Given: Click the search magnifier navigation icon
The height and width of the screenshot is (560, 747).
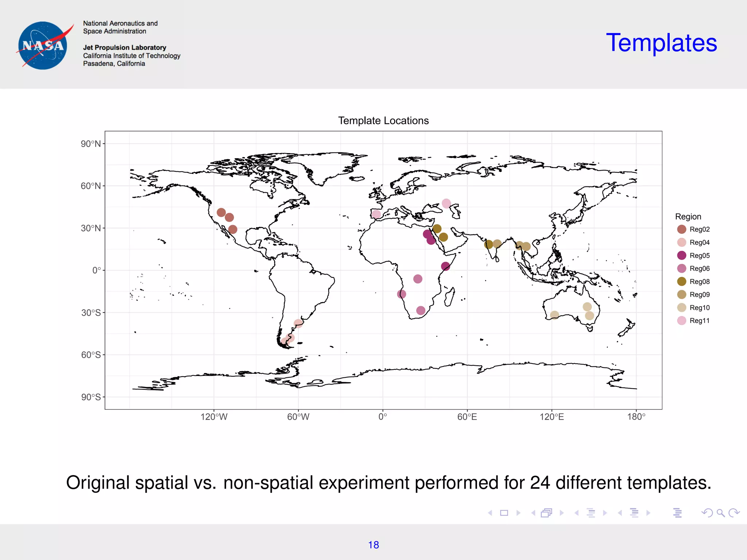Looking at the screenshot, I should point(720,513).
